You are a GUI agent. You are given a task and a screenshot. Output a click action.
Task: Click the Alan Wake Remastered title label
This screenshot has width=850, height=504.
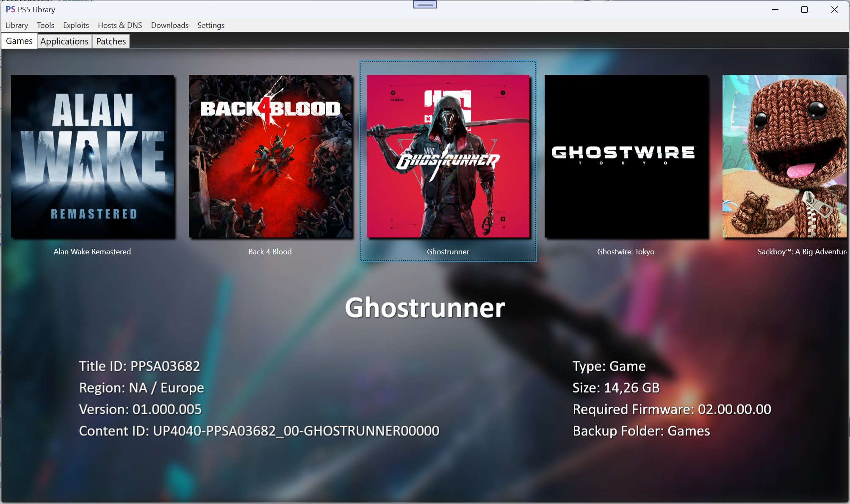tap(92, 252)
